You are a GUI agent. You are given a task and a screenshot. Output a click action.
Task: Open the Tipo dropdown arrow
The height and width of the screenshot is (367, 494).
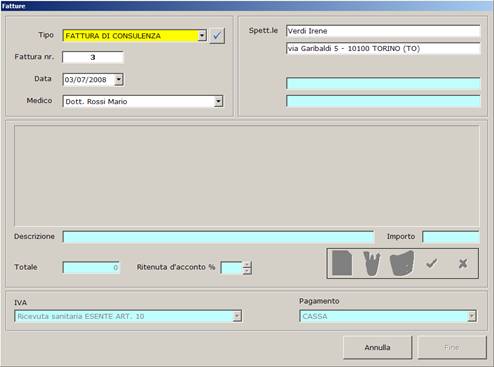[x=202, y=35]
